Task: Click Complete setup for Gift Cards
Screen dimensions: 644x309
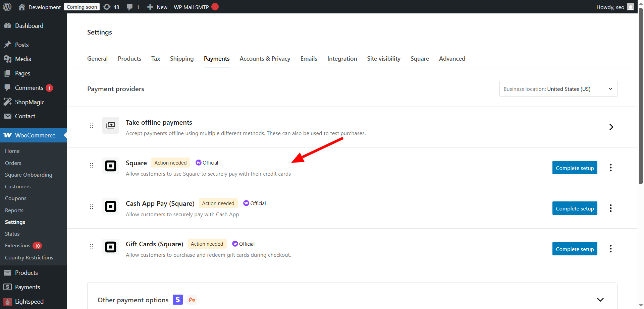Action: click(575, 249)
